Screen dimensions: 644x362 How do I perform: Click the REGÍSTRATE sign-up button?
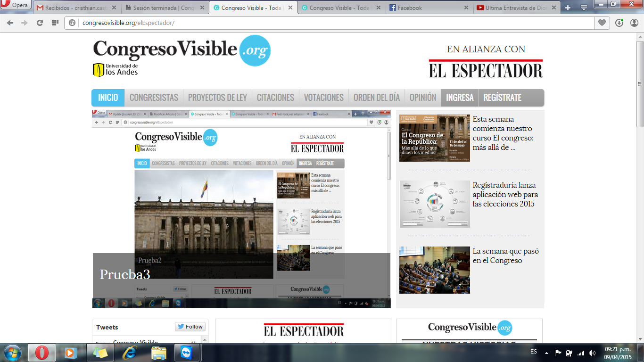[x=503, y=98]
